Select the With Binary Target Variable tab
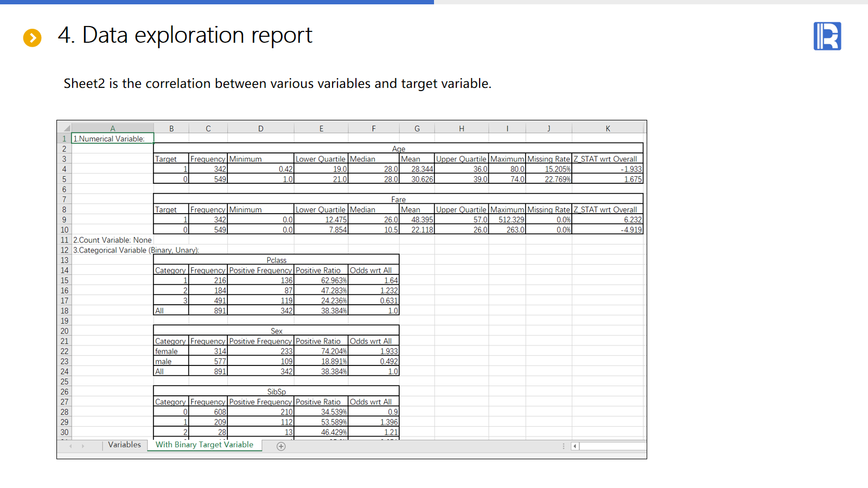This screenshot has width=868, height=488. click(204, 445)
